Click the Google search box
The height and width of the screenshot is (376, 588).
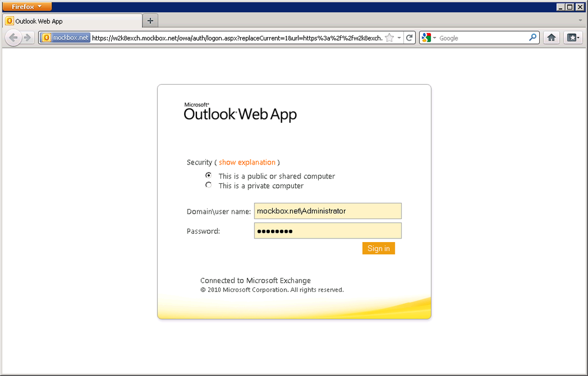pyautogui.click(x=483, y=38)
